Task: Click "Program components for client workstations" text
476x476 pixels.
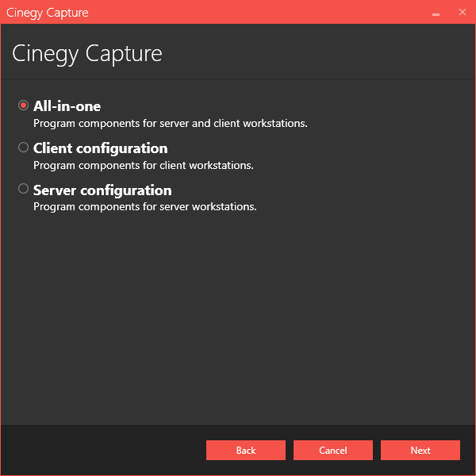Action: (143, 166)
